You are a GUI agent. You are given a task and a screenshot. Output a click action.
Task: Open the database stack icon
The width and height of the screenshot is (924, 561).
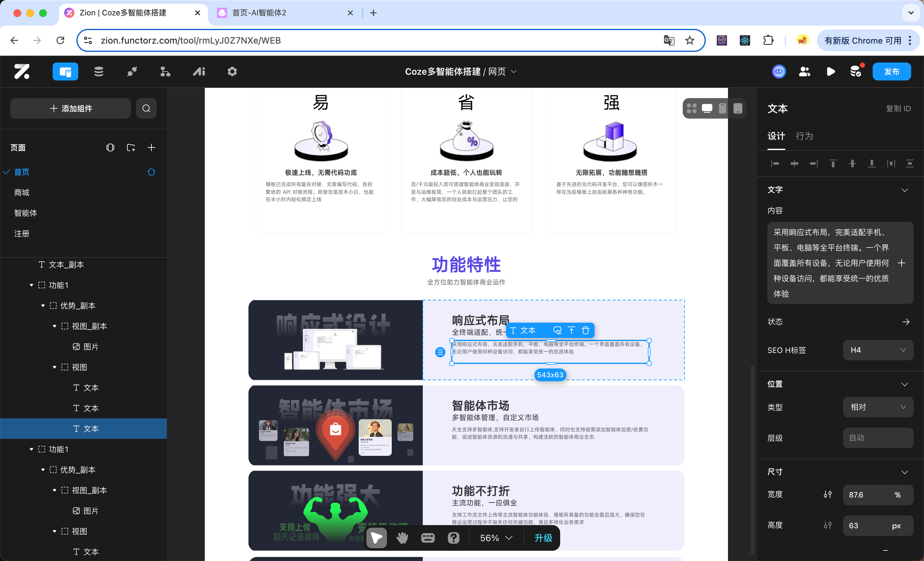(x=98, y=71)
